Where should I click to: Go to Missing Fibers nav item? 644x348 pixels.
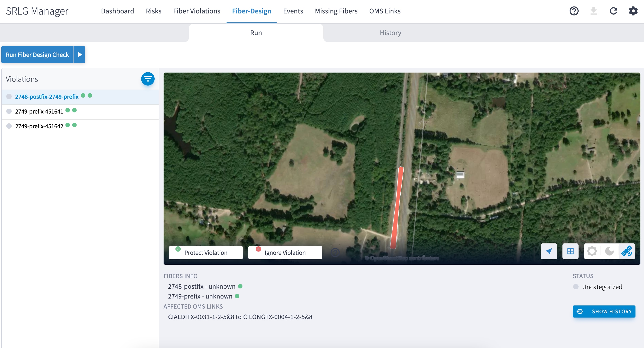(x=336, y=11)
